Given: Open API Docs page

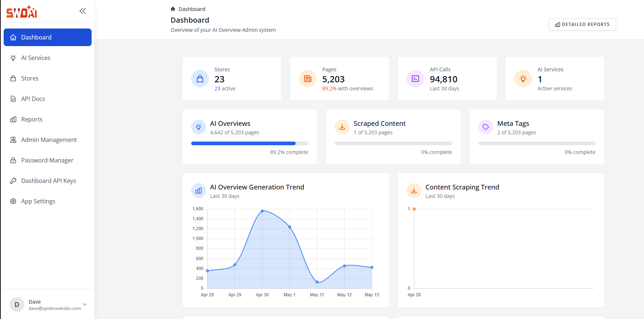Looking at the screenshot, I should [33, 99].
